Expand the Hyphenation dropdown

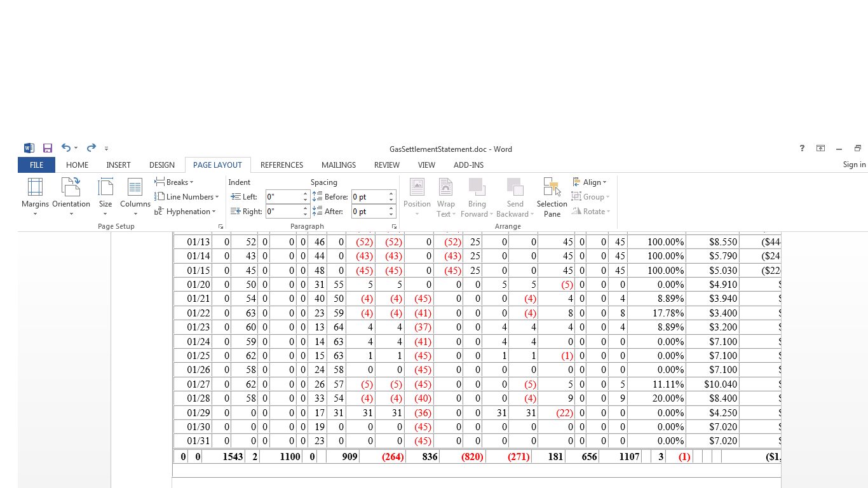point(185,212)
